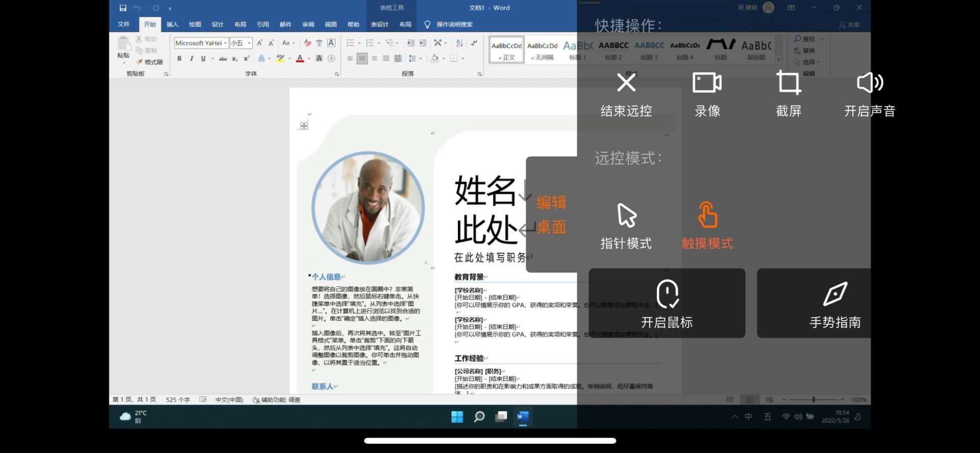Open the 手势指南 gesture guide
Screen dimensions: 980x453
pyautogui.click(x=814, y=303)
